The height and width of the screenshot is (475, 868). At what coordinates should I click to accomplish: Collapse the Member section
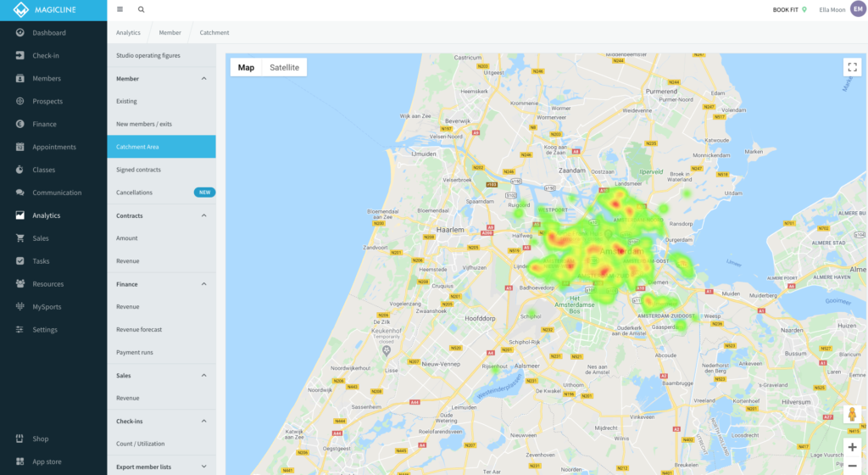(203, 79)
